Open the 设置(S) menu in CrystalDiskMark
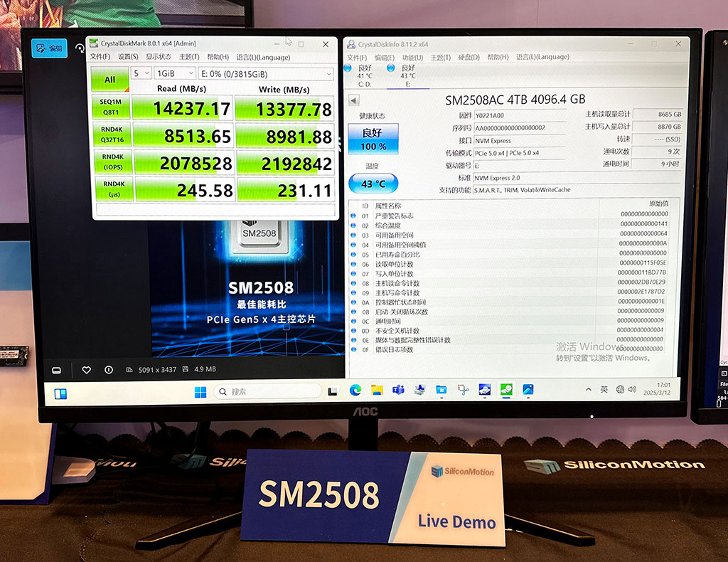728x562 pixels. (x=127, y=57)
